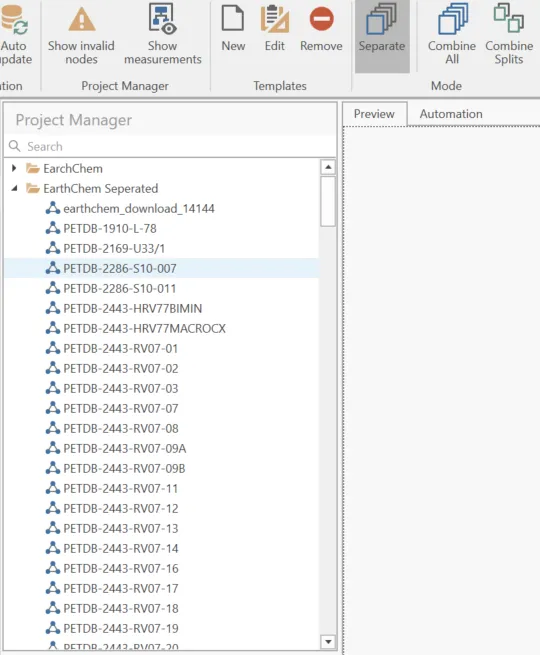Click node icon of PETDB-2443-RV07-02

[x=53, y=368]
